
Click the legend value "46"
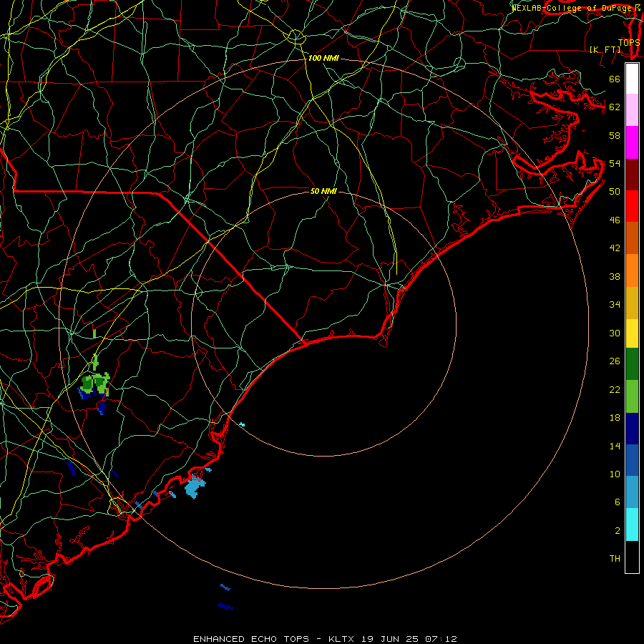click(615, 220)
